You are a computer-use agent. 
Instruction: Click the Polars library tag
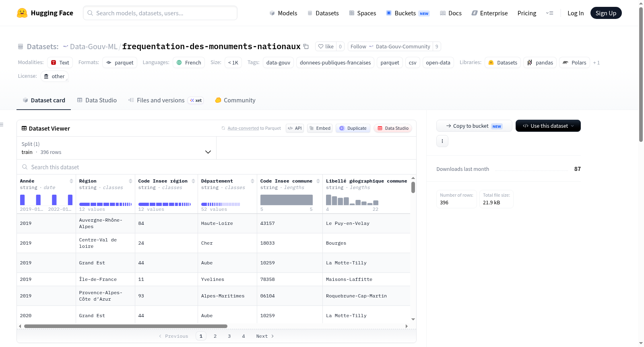tap(574, 62)
